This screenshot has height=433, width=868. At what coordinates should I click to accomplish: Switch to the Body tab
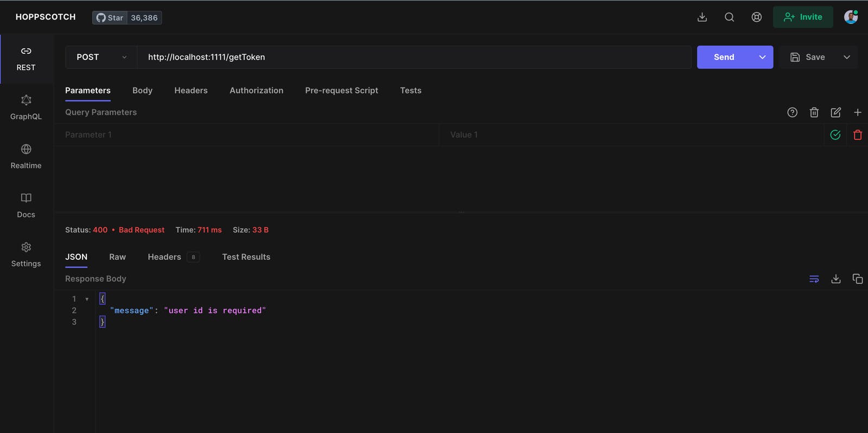pyautogui.click(x=142, y=91)
